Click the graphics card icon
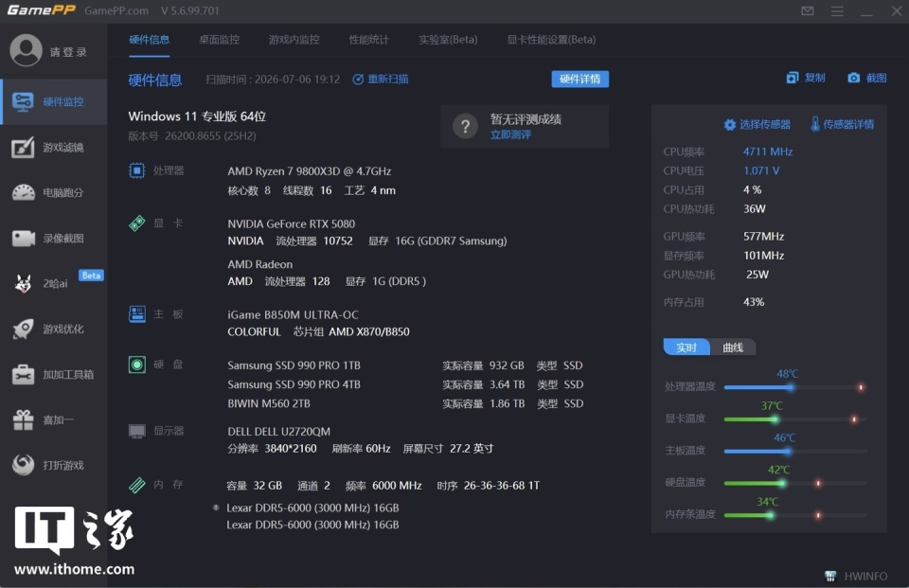Viewport: 909px width, 588px height. click(136, 223)
